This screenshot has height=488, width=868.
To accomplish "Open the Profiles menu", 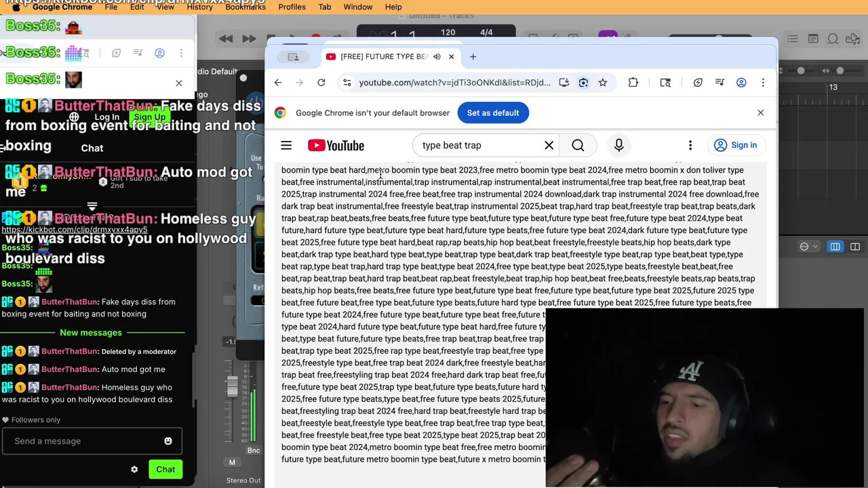I will tap(292, 7).
